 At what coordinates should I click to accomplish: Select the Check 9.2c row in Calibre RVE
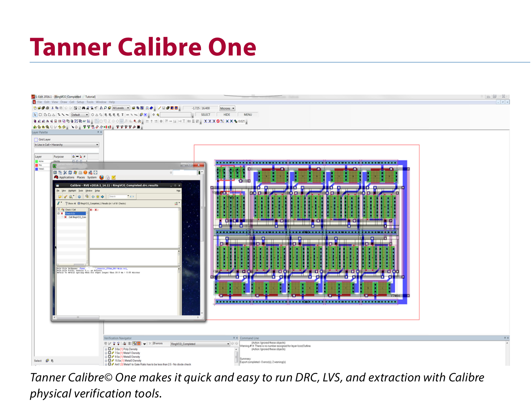[75, 214]
